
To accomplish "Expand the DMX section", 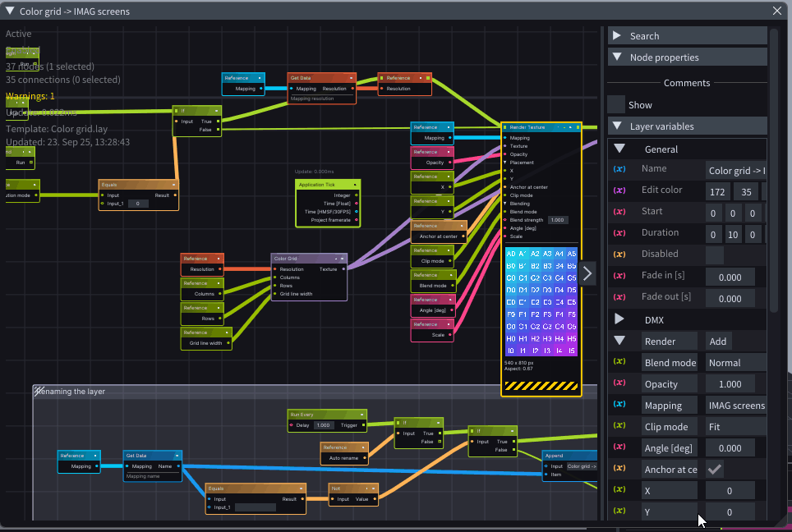I will coord(619,319).
